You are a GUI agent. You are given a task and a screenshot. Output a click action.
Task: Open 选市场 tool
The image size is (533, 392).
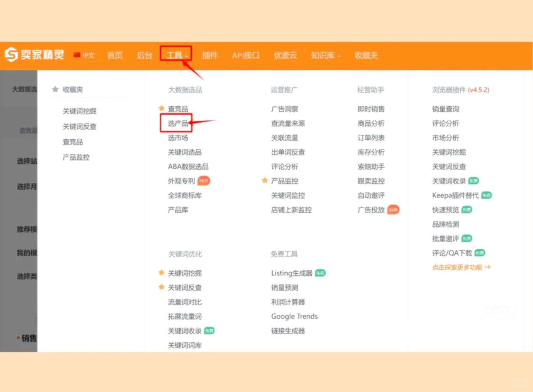coord(178,138)
